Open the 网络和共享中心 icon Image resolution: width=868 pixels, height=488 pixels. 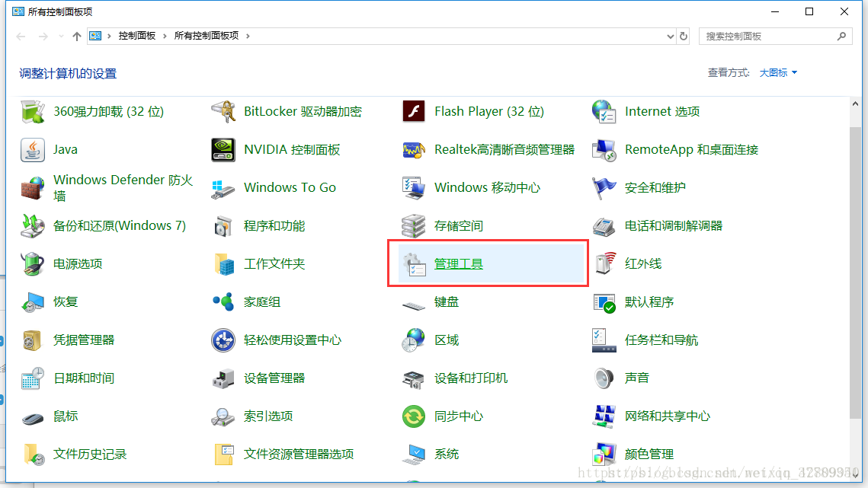pos(604,416)
